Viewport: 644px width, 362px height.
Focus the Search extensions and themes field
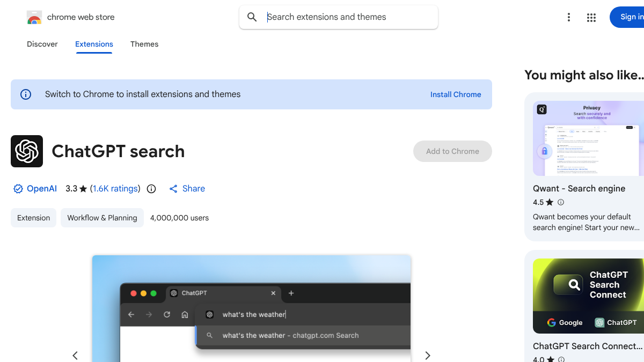(339, 17)
